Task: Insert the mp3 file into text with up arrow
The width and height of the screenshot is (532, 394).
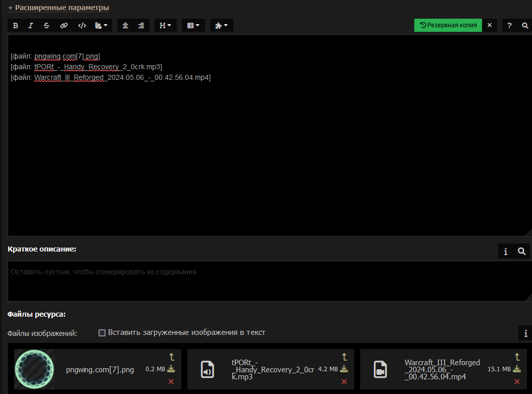Action: [x=345, y=357]
